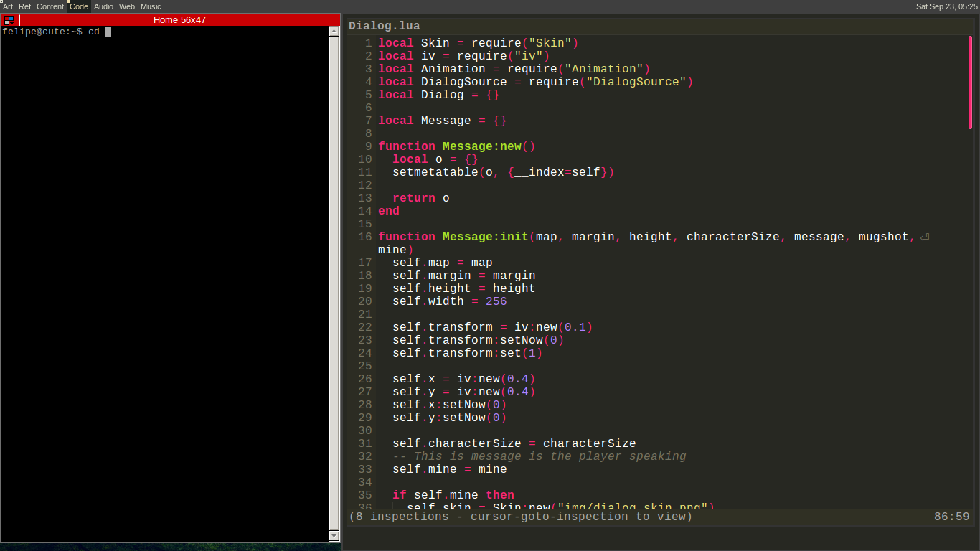Click the end keyword on line 14

[389, 211]
